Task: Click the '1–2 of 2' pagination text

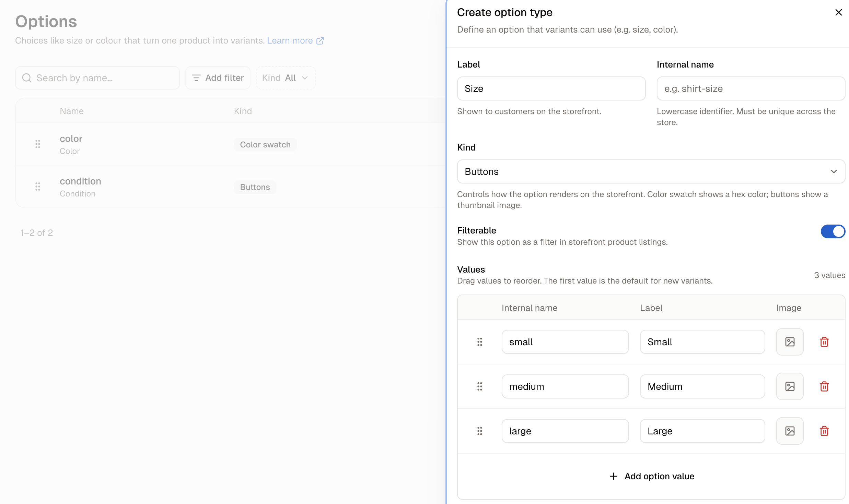Action: [37, 233]
